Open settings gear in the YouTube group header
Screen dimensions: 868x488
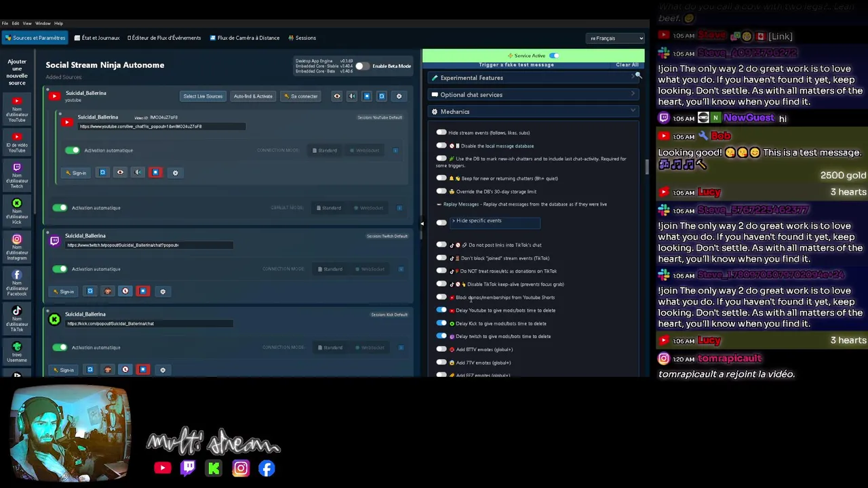(399, 96)
